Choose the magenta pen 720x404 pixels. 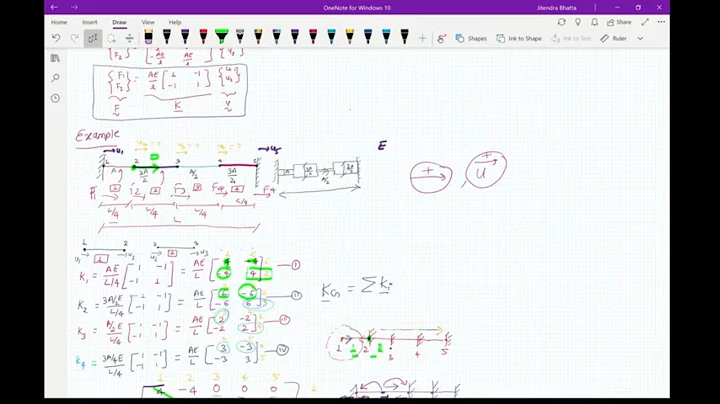point(313,37)
